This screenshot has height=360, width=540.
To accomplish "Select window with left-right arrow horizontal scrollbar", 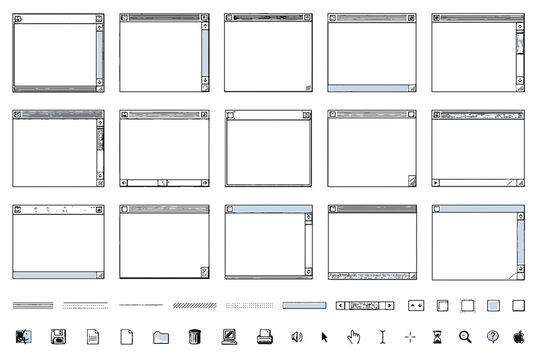I will pos(164,148).
